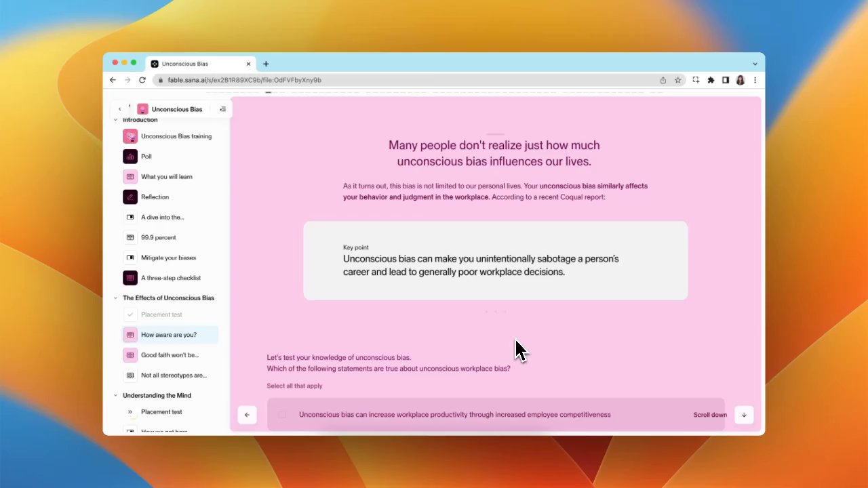Screen dimensions: 868x488
Task: Collapse the Understanding the Mind section
Action: (115, 396)
